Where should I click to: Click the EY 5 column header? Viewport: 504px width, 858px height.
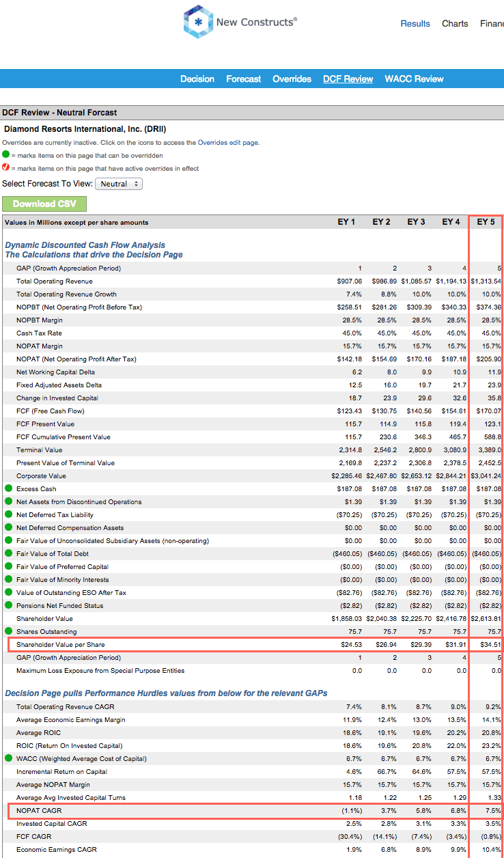click(x=486, y=222)
